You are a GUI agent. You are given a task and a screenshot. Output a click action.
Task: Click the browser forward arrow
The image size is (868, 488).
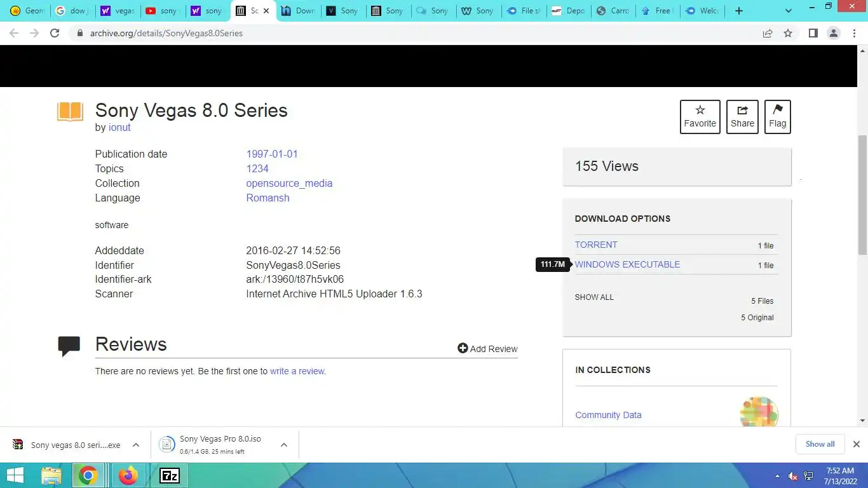(34, 33)
